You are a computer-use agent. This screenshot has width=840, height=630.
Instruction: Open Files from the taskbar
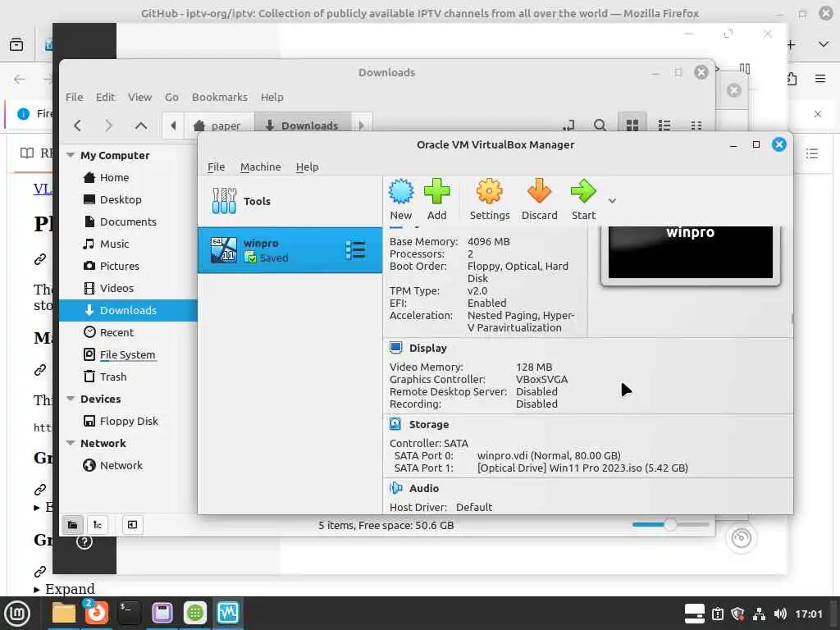pos(64,613)
